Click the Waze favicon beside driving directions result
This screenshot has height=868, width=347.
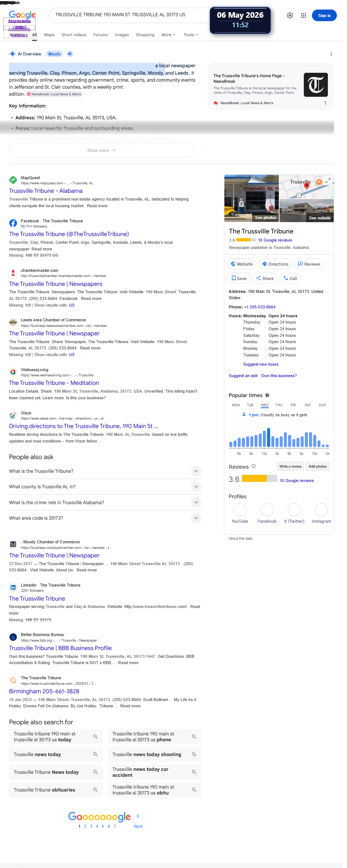coord(13,415)
